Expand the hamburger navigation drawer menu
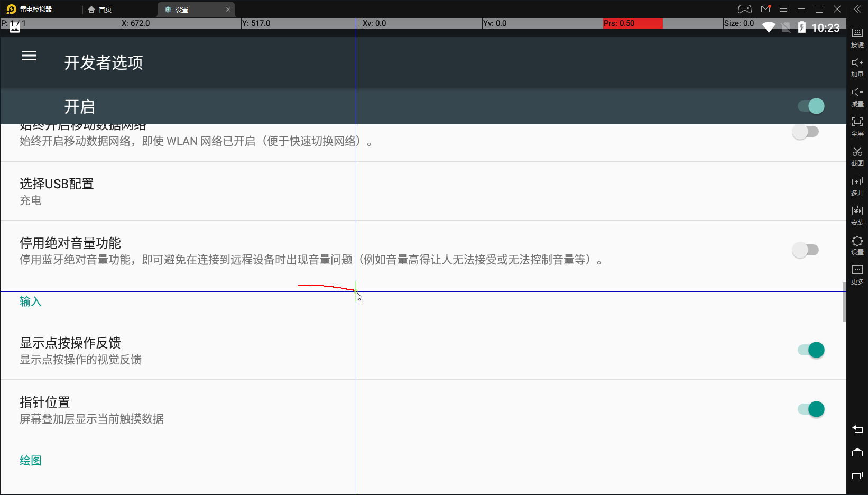This screenshot has width=868, height=495. tap(29, 56)
